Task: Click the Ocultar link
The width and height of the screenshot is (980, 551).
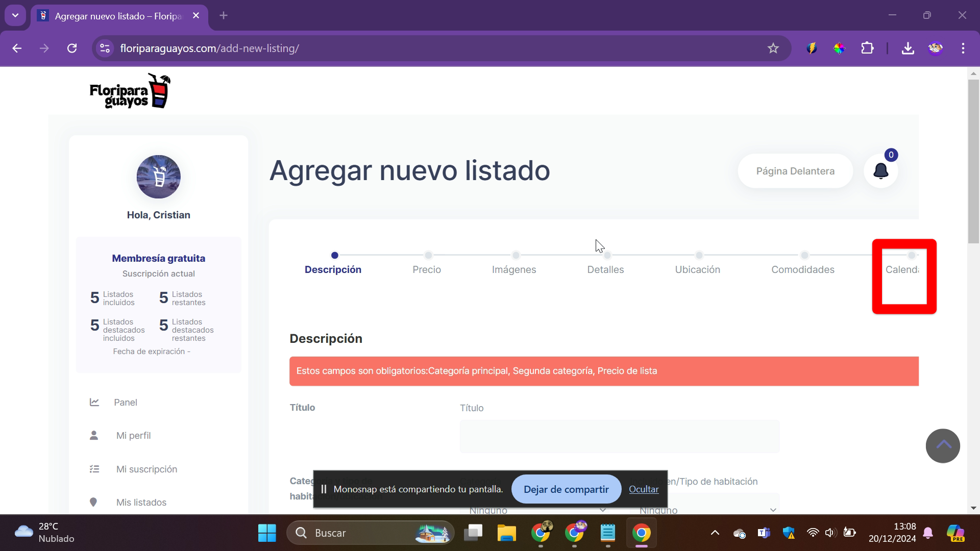Action: 644,489
